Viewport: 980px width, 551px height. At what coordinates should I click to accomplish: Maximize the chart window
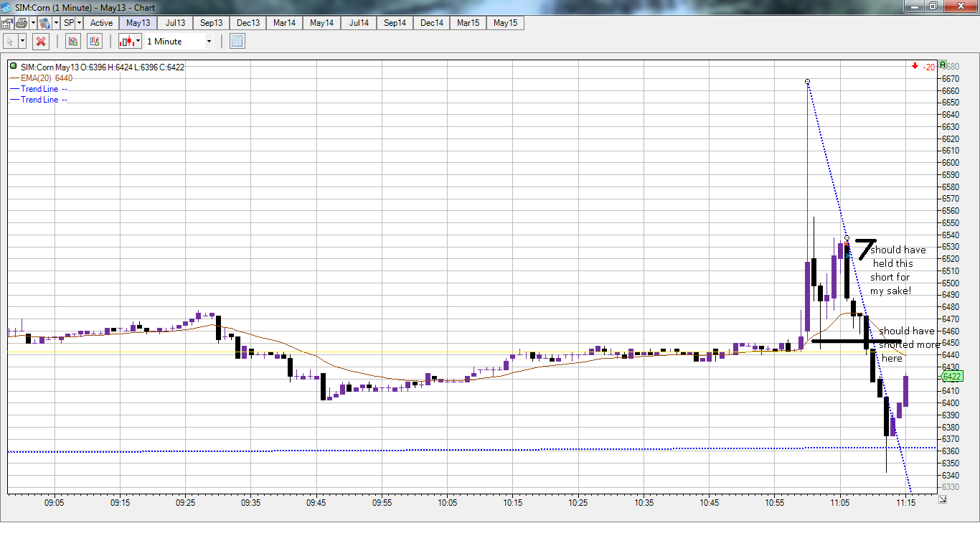[933, 6]
